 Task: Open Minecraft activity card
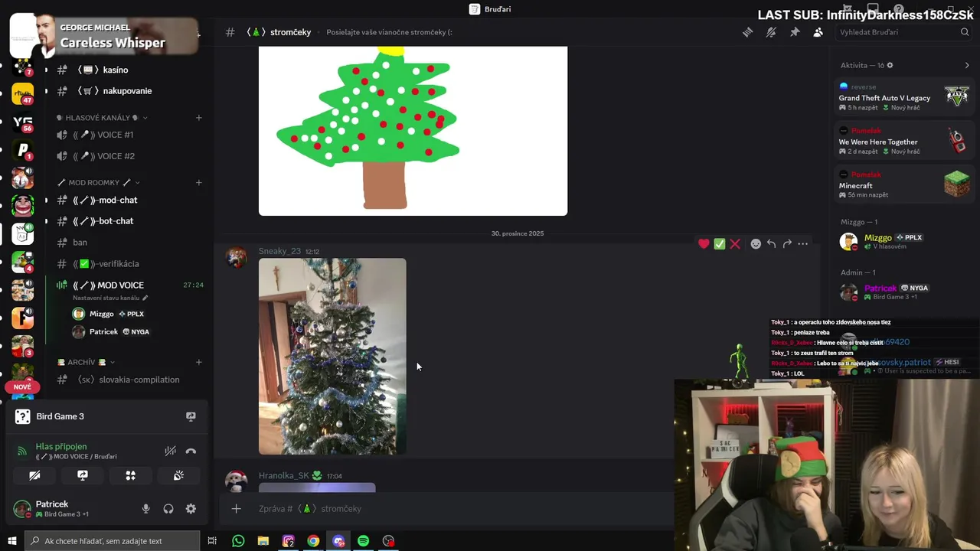coord(903,184)
